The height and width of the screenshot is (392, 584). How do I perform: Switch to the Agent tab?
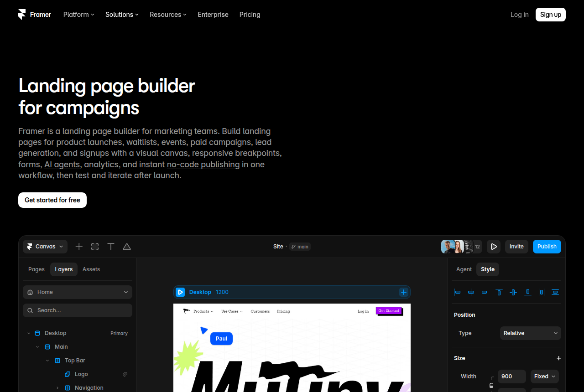click(x=464, y=269)
